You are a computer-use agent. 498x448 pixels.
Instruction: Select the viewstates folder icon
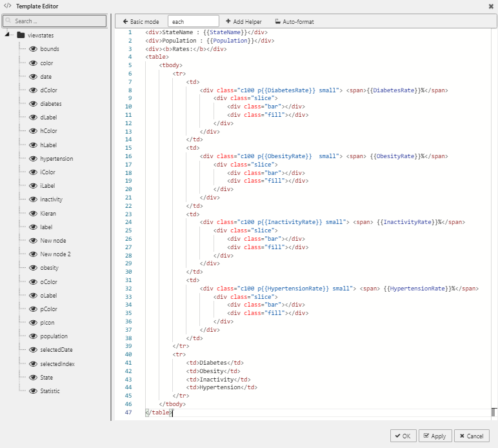[21, 36]
